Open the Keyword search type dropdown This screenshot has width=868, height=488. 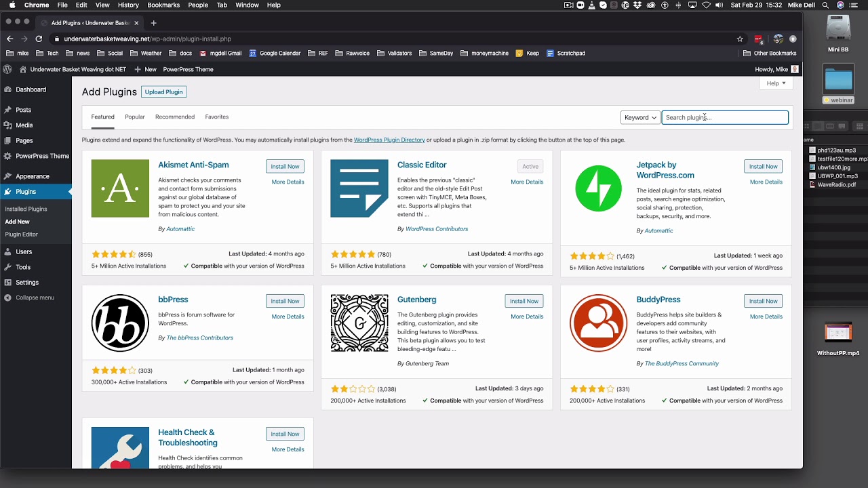coord(639,117)
